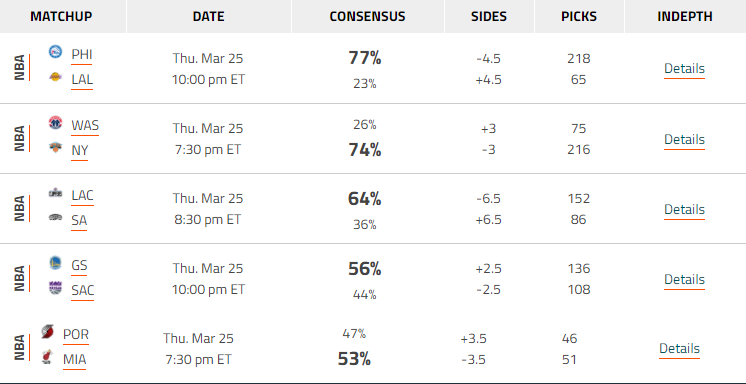746x384 pixels.
Task: Click the Lakers team logo icon
Action: coord(56,77)
